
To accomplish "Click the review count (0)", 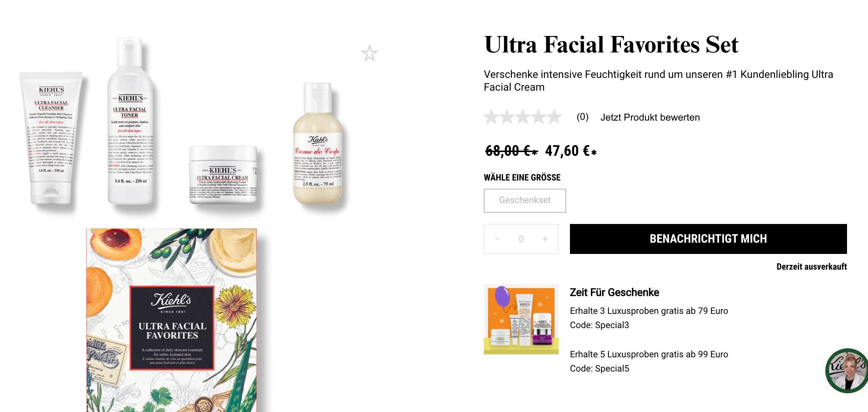I will pyautogui.click(x=583, y=117).
